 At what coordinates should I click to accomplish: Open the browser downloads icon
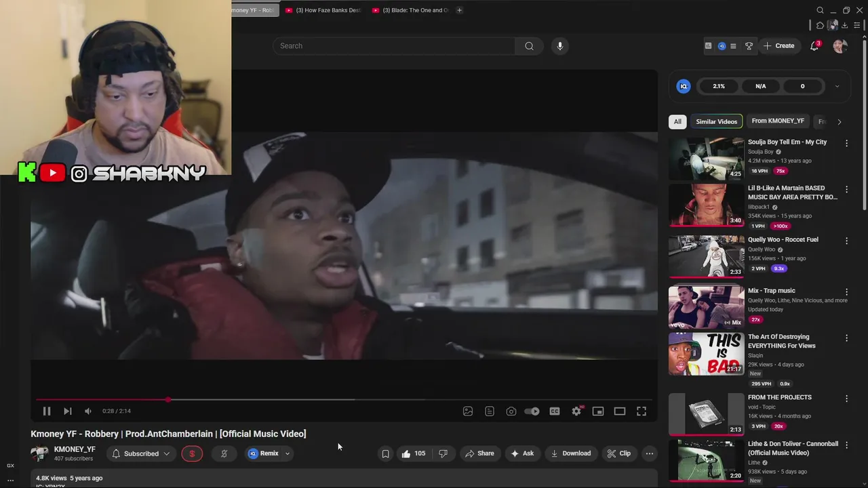pos(844,26)
